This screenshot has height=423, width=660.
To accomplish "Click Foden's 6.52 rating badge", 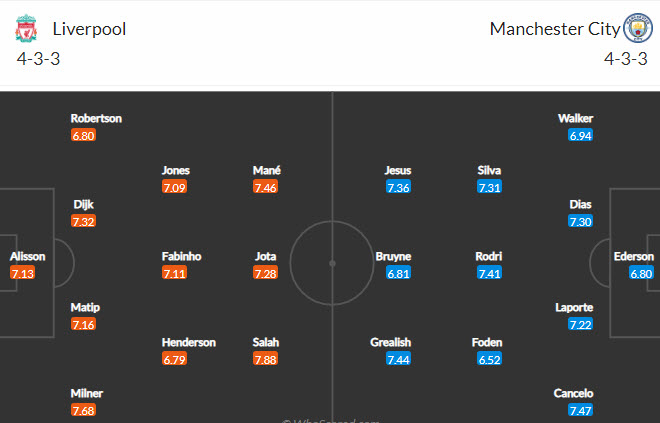I will pyautogui.click(x=487, y=359).
